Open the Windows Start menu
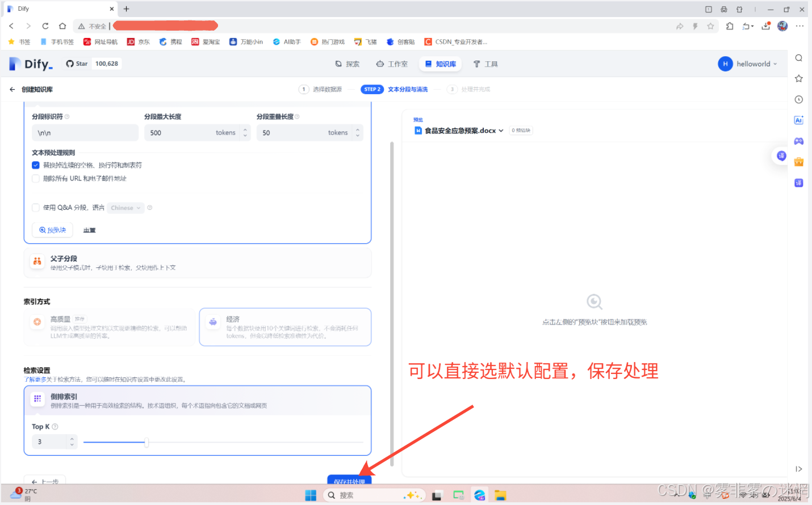Viewport: 812px width, 505px height. click(x=311, y=495)
